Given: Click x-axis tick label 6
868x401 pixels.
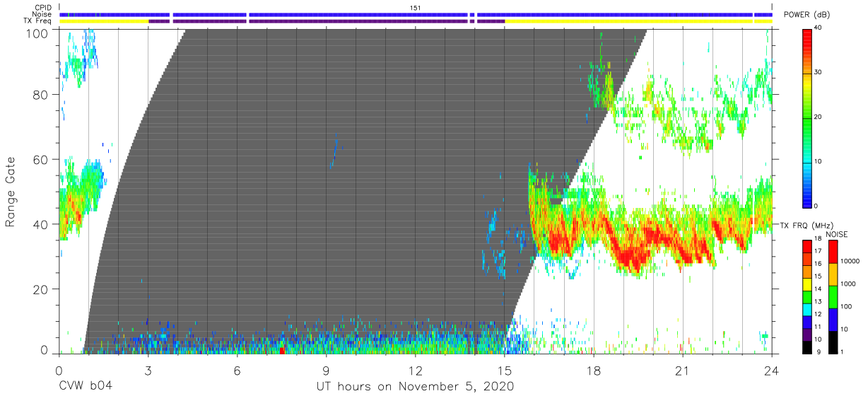Looking at the screenshot, I should pyautogui.click(x=237, y=371).
